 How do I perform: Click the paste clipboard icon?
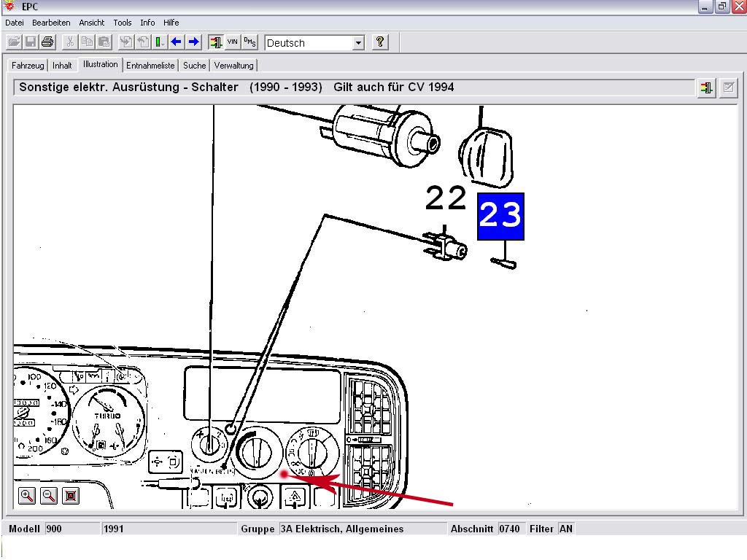point(104,42)
